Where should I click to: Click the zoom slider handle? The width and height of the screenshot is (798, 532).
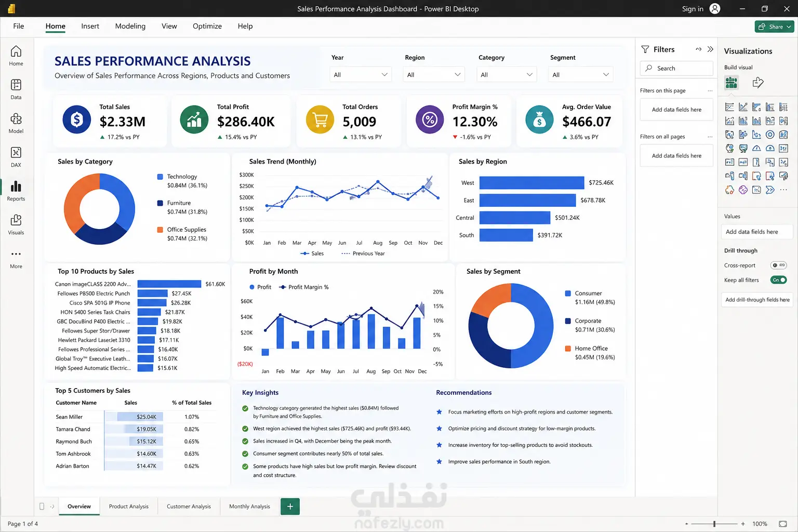714,524
